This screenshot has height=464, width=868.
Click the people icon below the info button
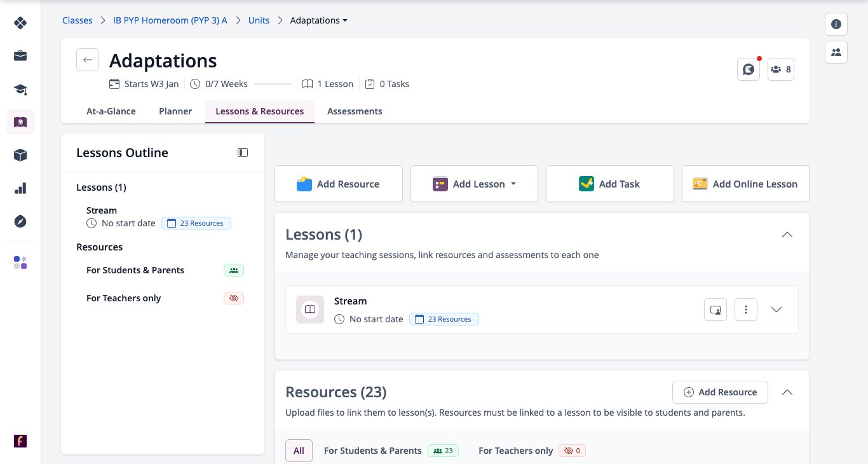click(x=836, y=52)
